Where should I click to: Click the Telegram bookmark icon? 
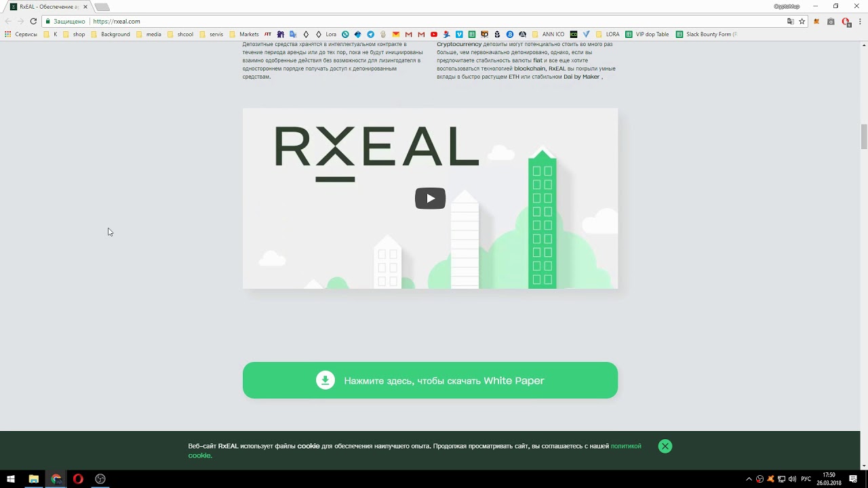pyautogui.click(x=370, y=34)
